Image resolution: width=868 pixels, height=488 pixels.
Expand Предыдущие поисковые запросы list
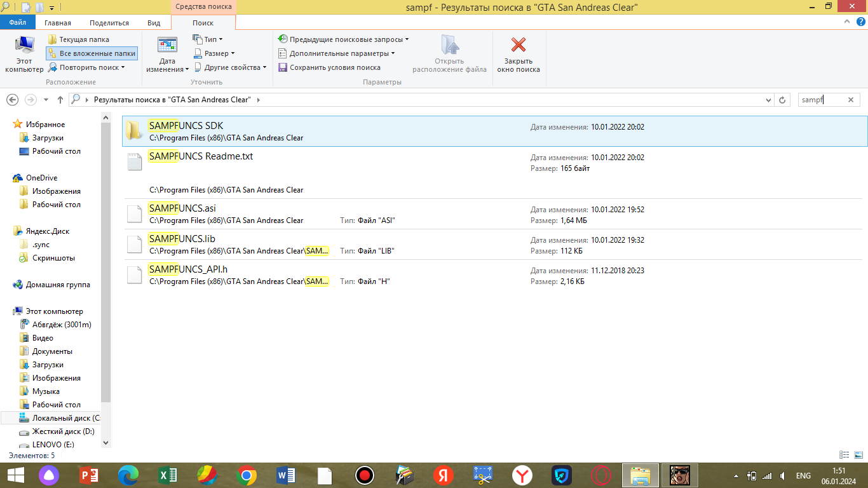tap(343, 39)
